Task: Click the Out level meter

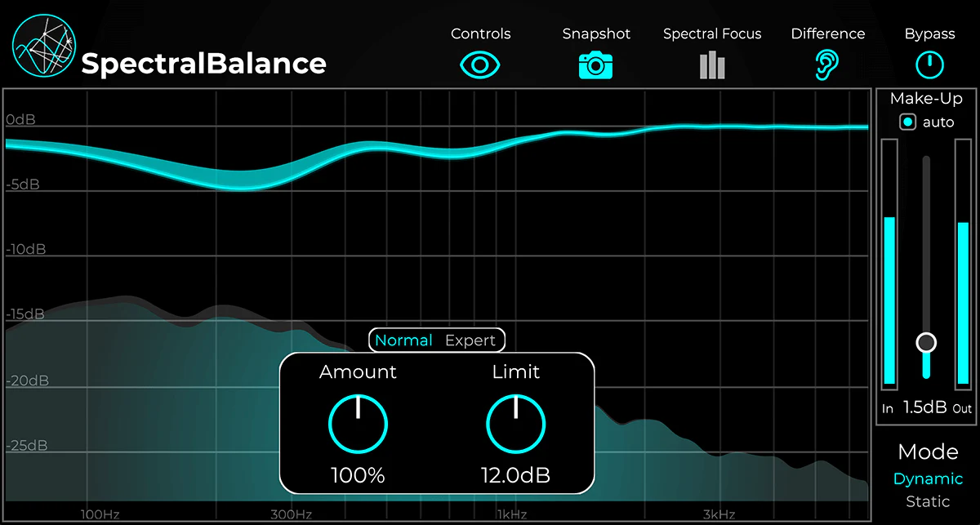Action: coord(963,263)
